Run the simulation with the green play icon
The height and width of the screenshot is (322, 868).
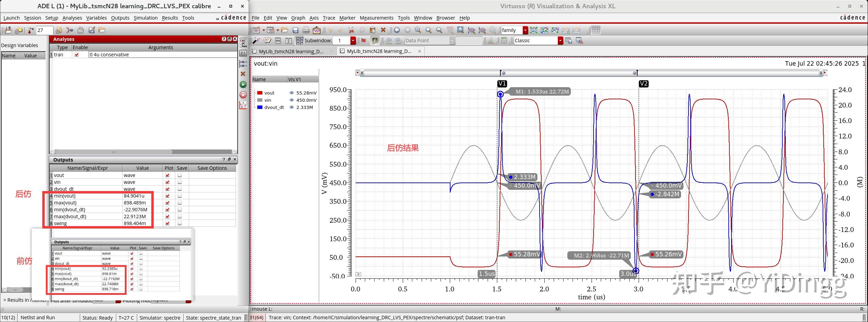pyautogui.click(x=243, y=84)
